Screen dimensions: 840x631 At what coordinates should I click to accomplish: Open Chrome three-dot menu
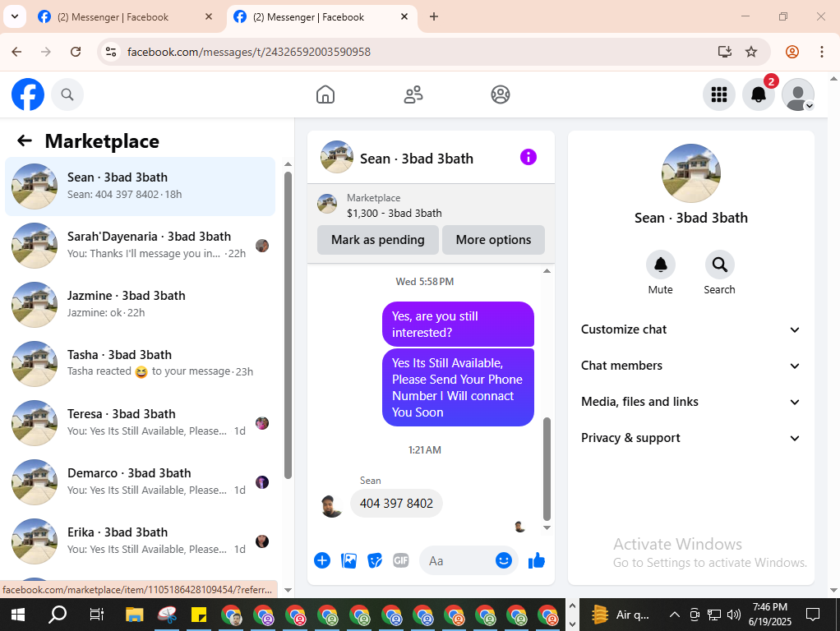tap(822, 52)
